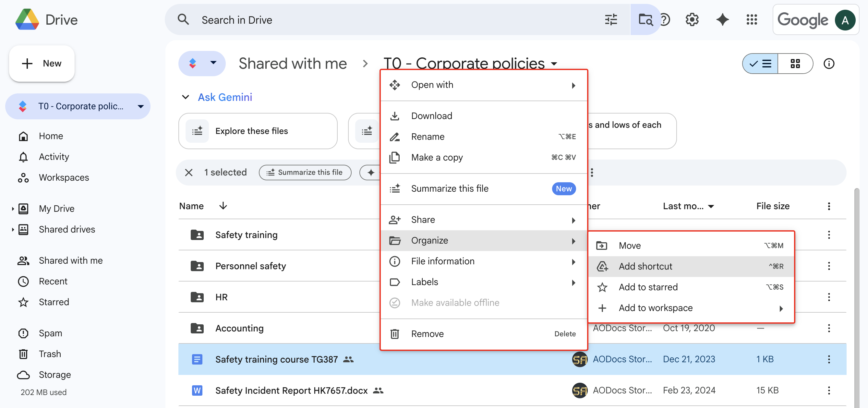
Task: Open the Help question mark menu
Action: [x=665, y=19]
